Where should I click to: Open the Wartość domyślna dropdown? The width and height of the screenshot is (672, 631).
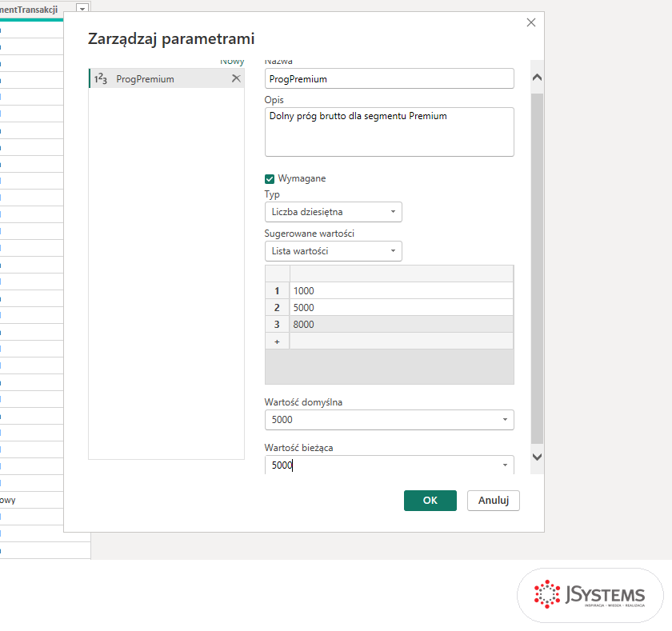[x=389, y=420]
